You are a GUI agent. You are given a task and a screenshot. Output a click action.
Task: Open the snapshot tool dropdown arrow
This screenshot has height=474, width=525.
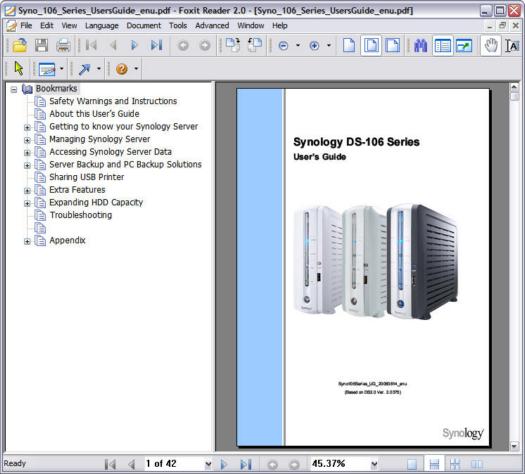tap(62, 69)
